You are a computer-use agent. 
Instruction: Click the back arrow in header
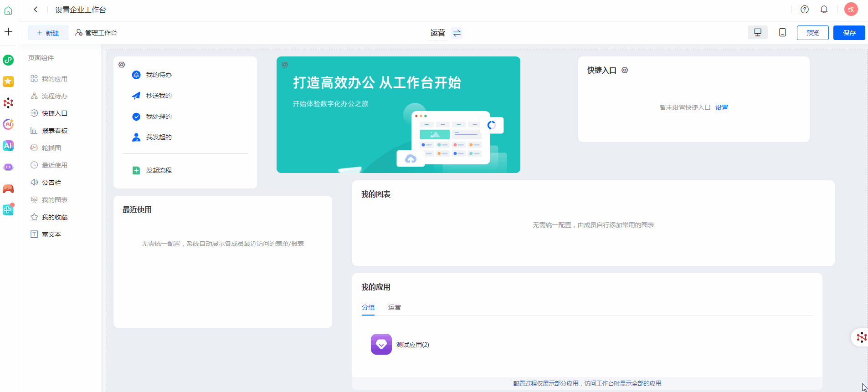[36, 10]
